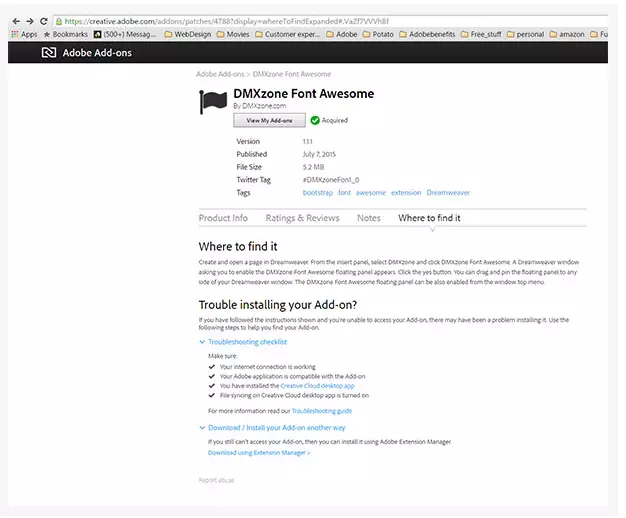Image resolution: width=626 pixels, height=518 pixels.
Task: Open the Notes tab
Action: tap(368, 218)
